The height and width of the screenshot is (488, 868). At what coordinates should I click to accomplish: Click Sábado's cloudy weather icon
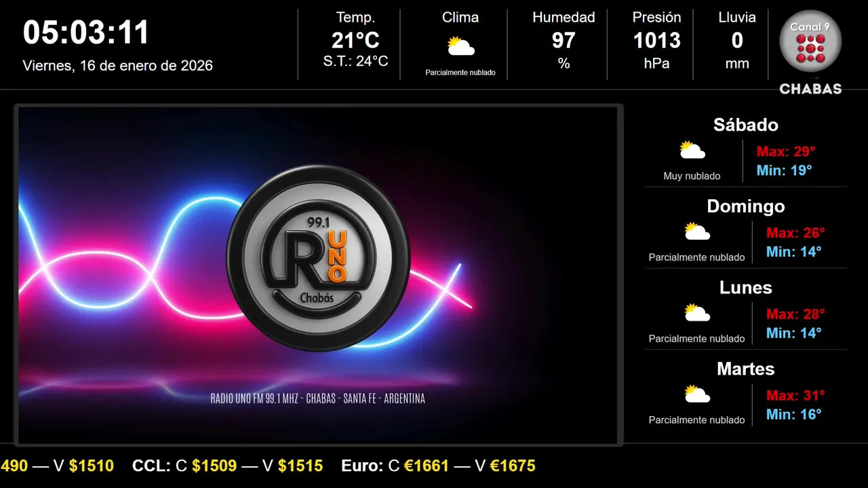(692, 150)
